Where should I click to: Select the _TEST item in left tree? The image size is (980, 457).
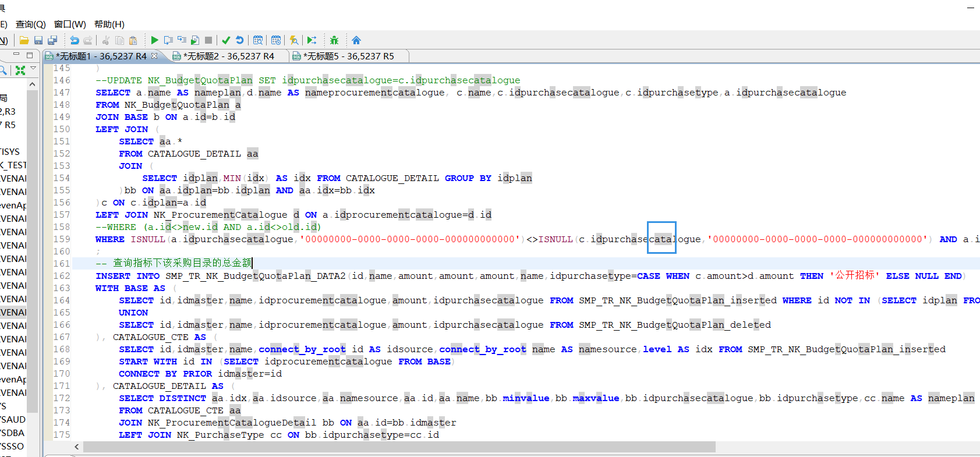(13, 165)
